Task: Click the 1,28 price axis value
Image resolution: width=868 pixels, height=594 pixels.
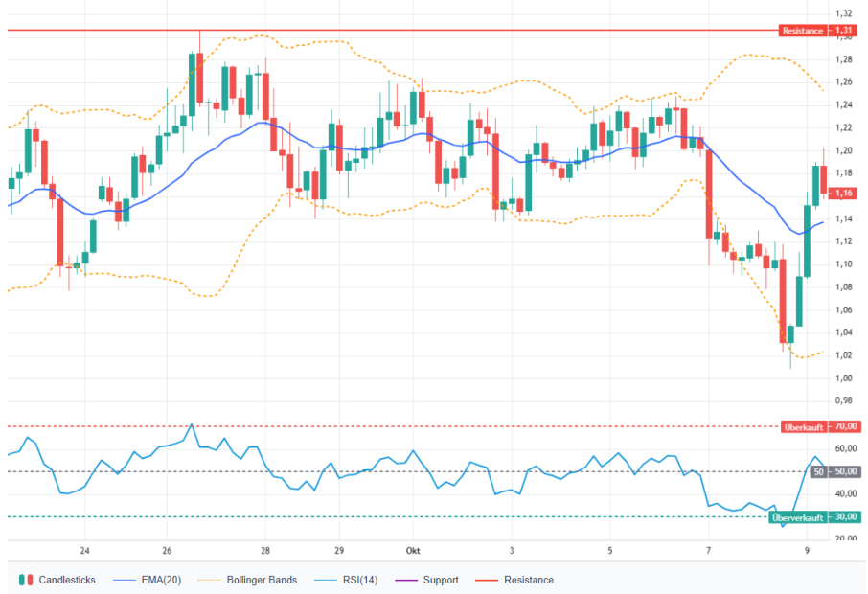Action: pos(844,59)
